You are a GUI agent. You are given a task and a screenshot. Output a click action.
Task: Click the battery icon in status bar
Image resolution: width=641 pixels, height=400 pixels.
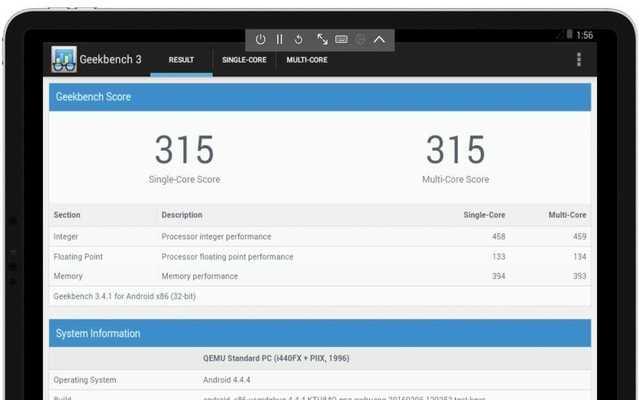[x=569, y=34]
